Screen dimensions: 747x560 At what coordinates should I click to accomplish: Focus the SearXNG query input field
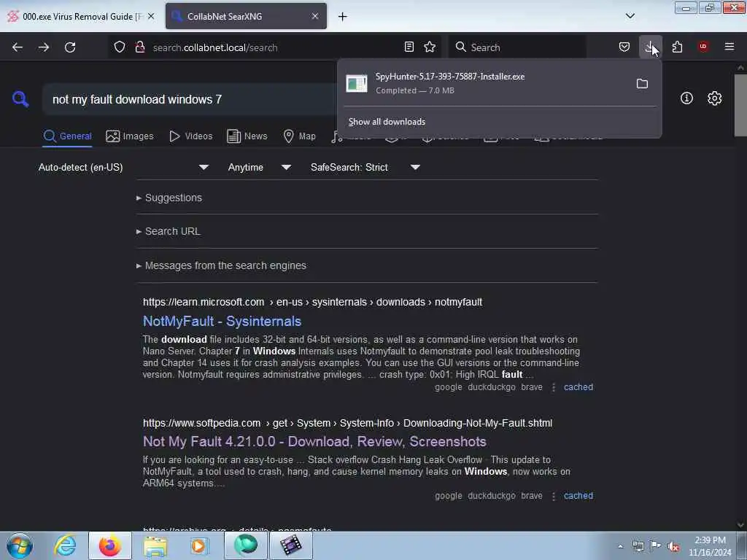pos(190,99)
